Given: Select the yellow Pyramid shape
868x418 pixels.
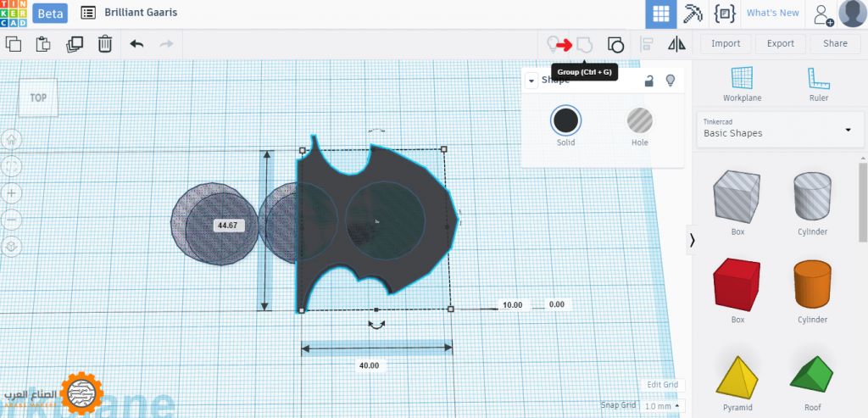Looking at the screenshot, I should click(737, 376).
